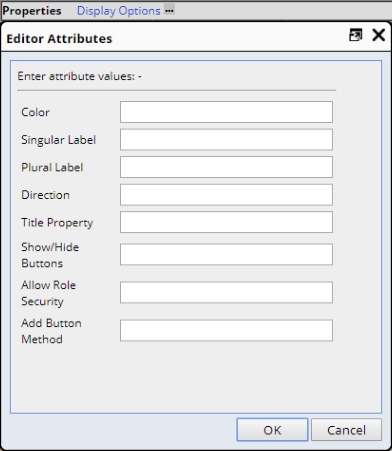The image size is (392, 451).
Task: Click the Color label text
Action: 35,112
